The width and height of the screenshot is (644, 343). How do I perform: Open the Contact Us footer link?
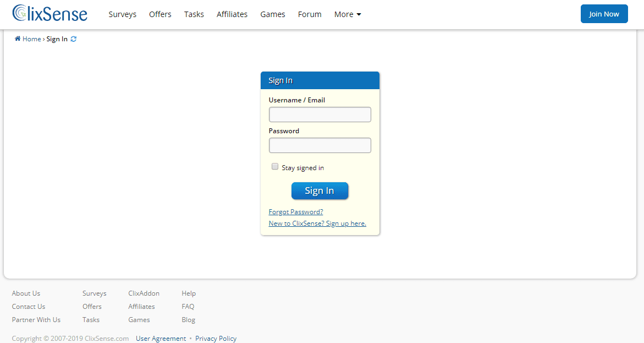pos(28,306)
